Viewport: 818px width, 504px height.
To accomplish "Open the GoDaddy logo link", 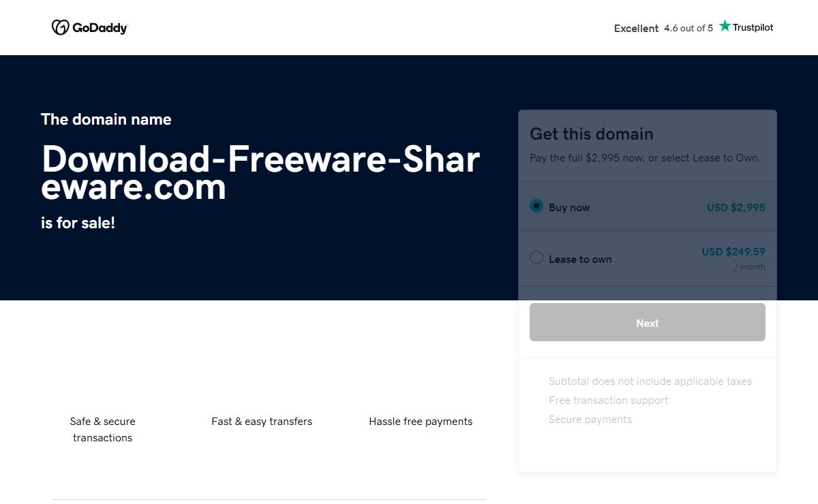I will pyautogui.click(x=89, y=27).
